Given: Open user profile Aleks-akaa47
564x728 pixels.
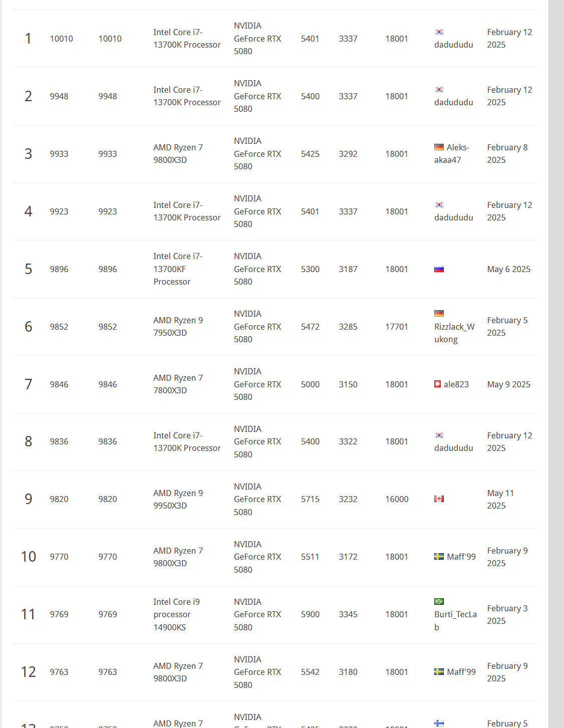Looking at the screenshot, I should tap(452, 154).
